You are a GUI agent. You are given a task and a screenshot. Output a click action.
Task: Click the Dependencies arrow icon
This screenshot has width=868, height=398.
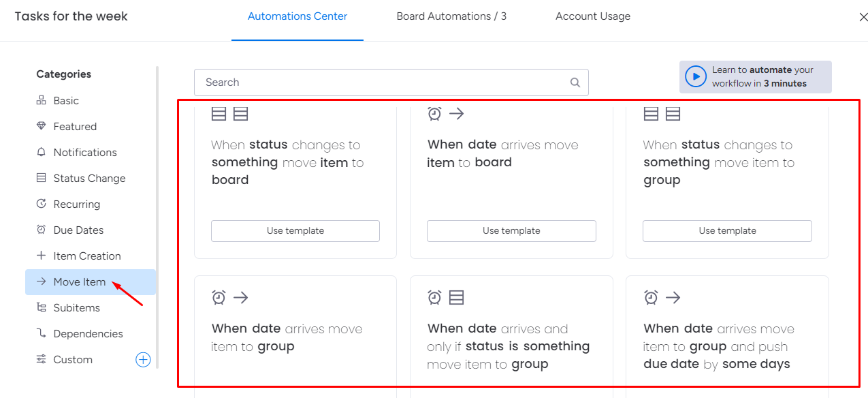41,334
